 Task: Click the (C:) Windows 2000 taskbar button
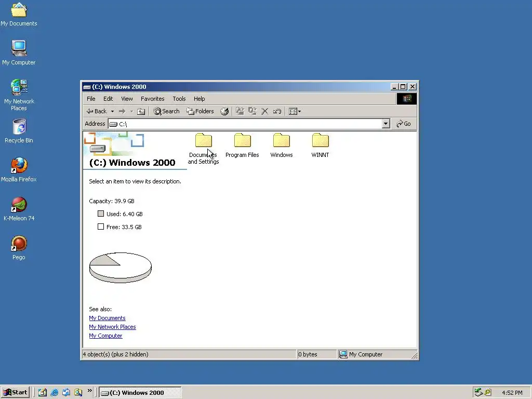[x=140, y=393]
